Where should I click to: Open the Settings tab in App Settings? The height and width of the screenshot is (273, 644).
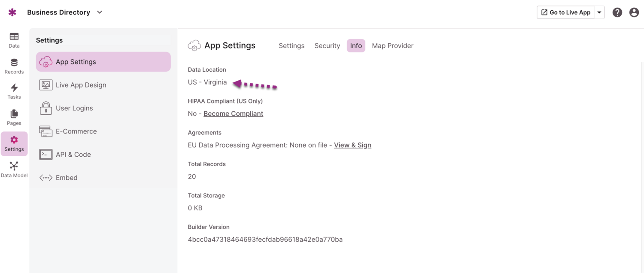point(292,45)
